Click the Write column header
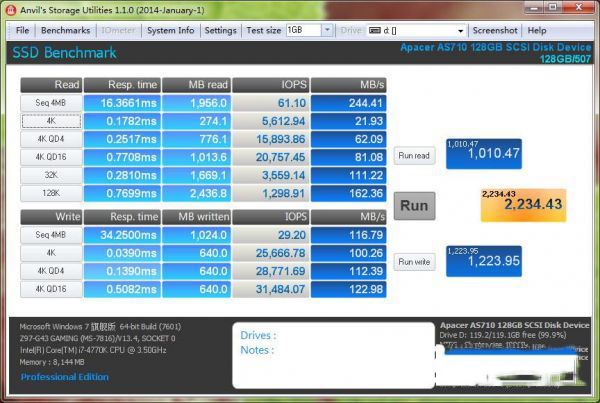The width and height of the screenshot is (600, 403). click(x=51, y=217)
